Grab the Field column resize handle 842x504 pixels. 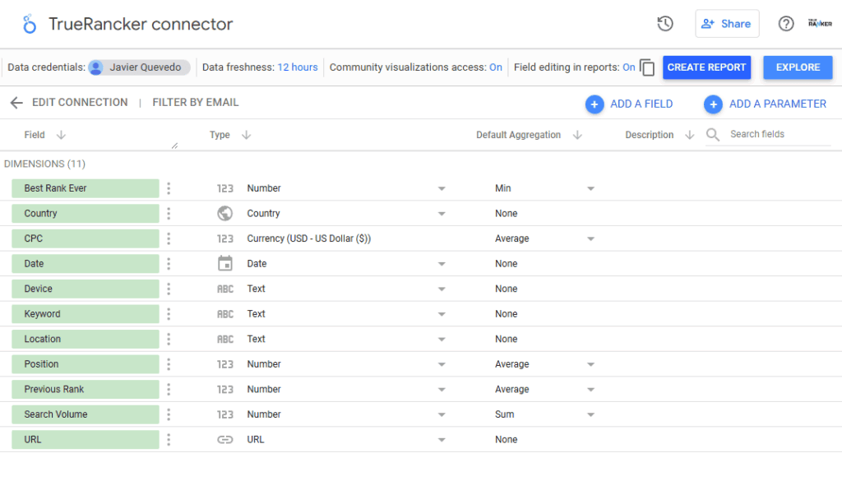174,146
